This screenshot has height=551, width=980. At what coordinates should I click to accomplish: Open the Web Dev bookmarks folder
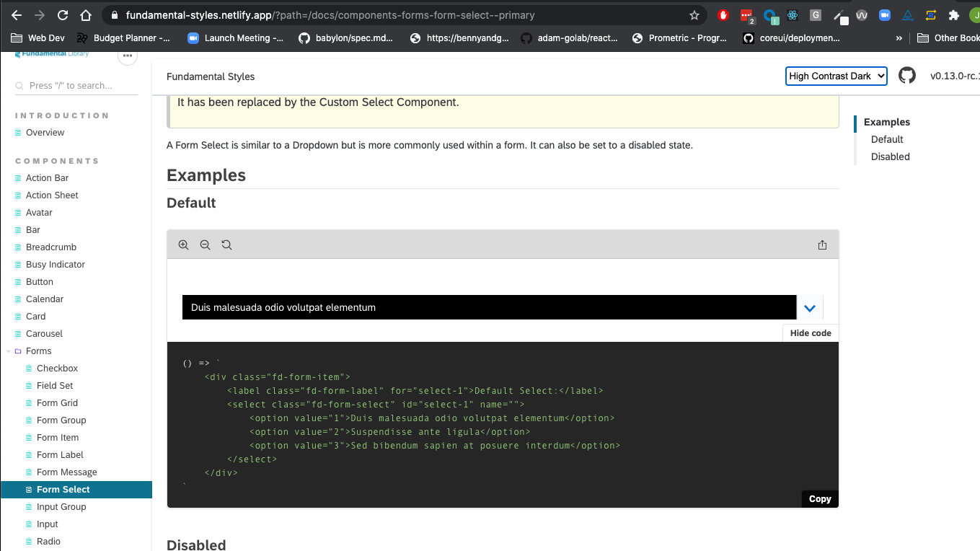pos(39,38)
